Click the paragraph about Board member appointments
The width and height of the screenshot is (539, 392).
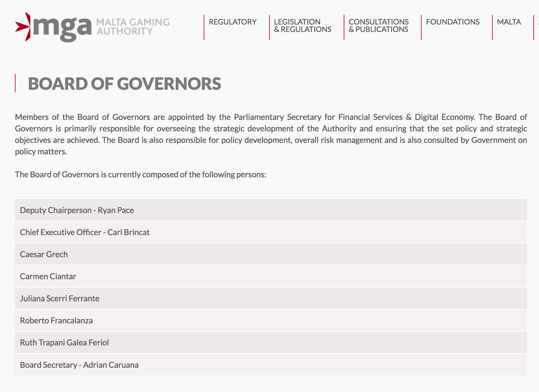[x=271, y=134]
